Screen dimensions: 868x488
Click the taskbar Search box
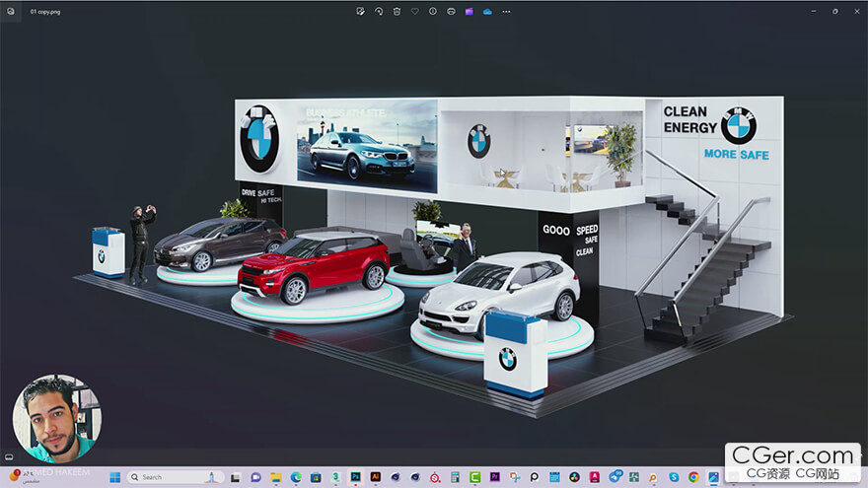pos(175,477)
